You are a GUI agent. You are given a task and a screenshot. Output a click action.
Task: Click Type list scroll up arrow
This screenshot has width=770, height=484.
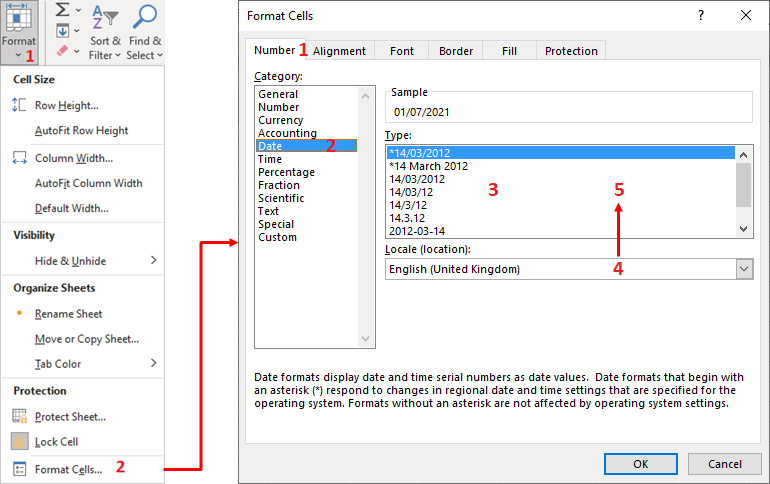(743, 155)
